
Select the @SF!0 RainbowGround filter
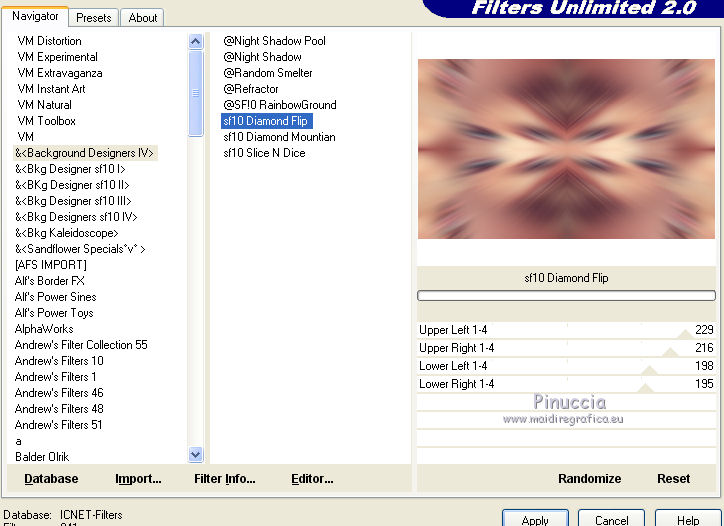click(x=280, y=105)
